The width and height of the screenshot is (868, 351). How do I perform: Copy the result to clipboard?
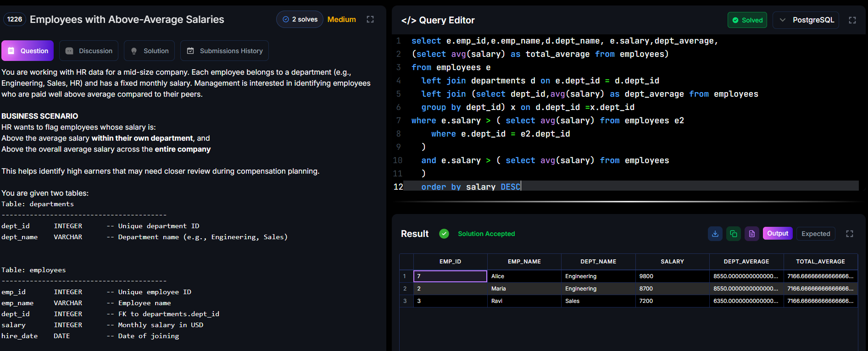click(x=734, y=234)
